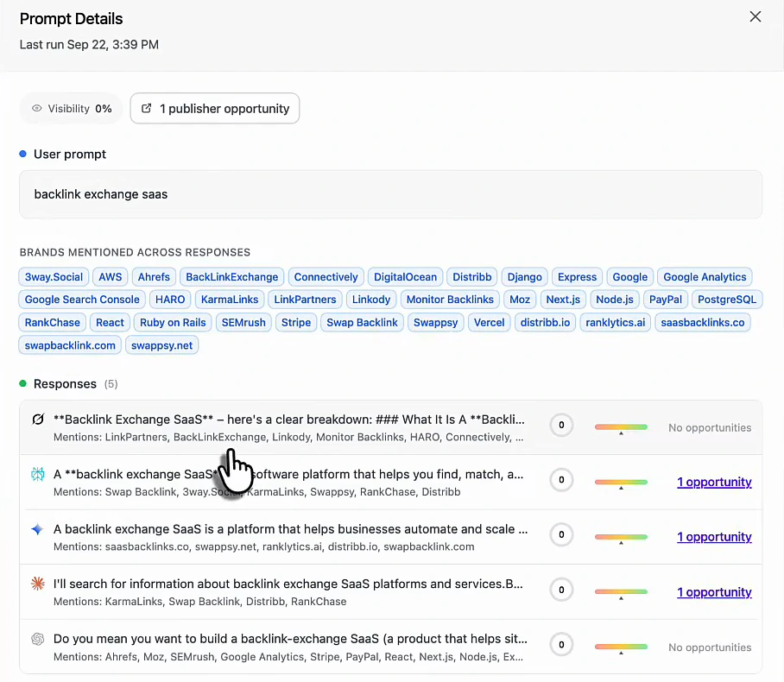Screen dimensions: 784x682
Task: Click the 1 opportunity link in the Swap Backlink row
Action: tap(714, 482)
